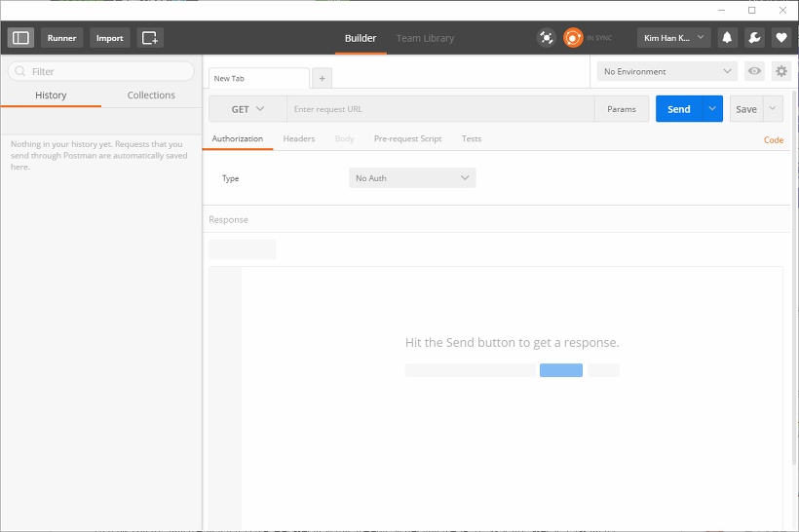
Task: Select the History sidebar tab
Action: coord(51,95)
